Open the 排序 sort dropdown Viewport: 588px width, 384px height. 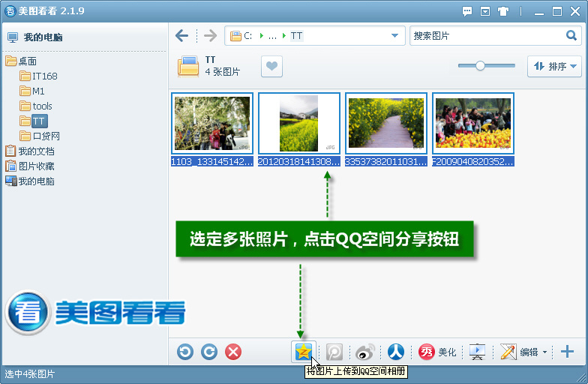pos(555,66)
